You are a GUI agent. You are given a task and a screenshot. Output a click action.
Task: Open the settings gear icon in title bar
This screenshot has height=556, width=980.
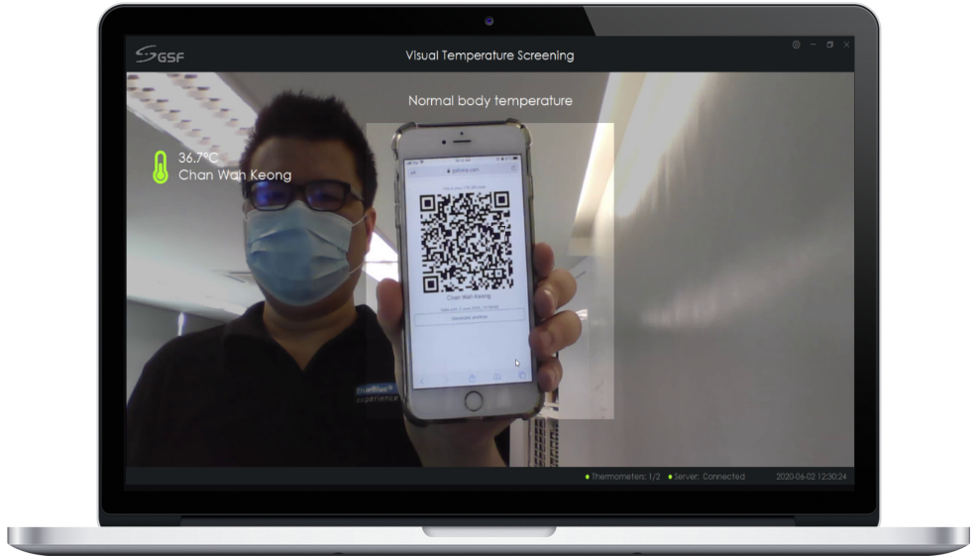[x=796, y=45]
